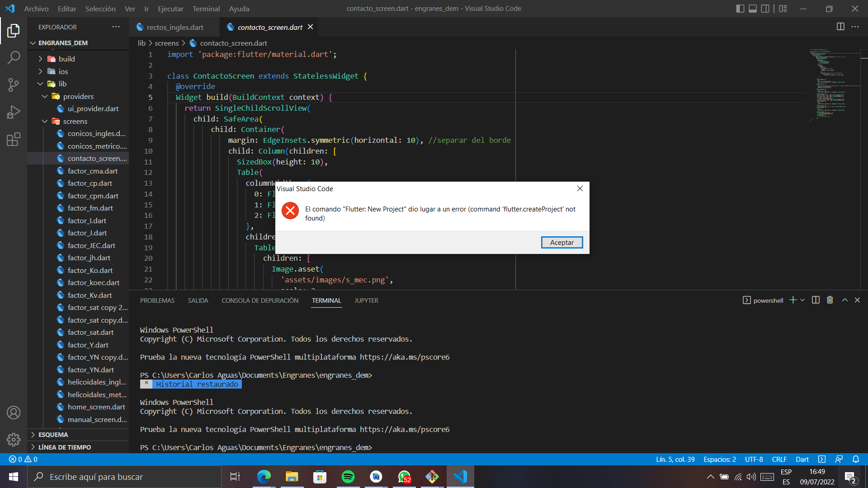Switch to the rectos_ingles.dart tab
Image resolution: width=868 pixels, height=488 pixels.
[175, 27]
